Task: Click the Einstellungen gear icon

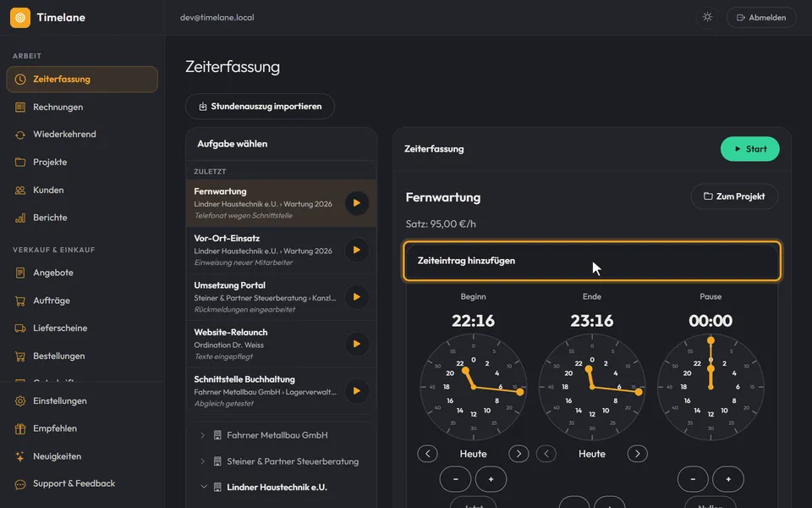Action: pos(20,401)
